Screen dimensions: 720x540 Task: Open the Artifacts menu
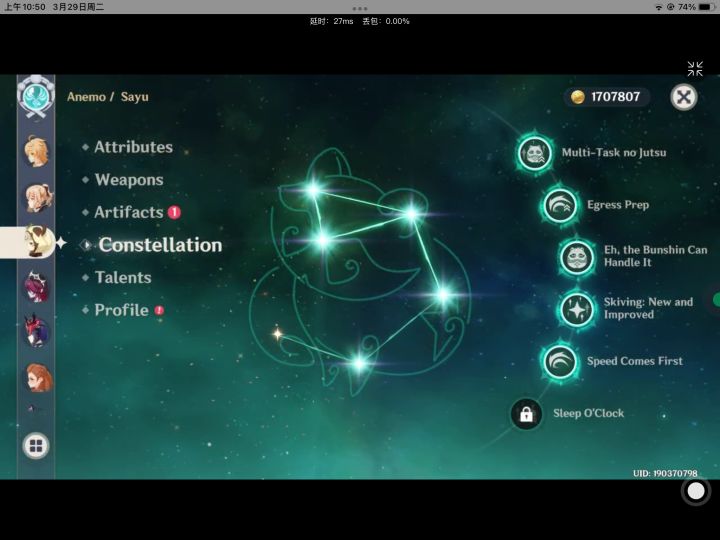coord(129,212)
